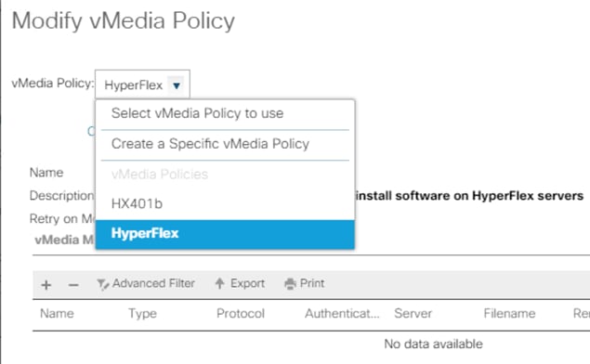Click the Authenticat... column header
Viewport: 590px width, 364px height.
(x=342, y=314)
